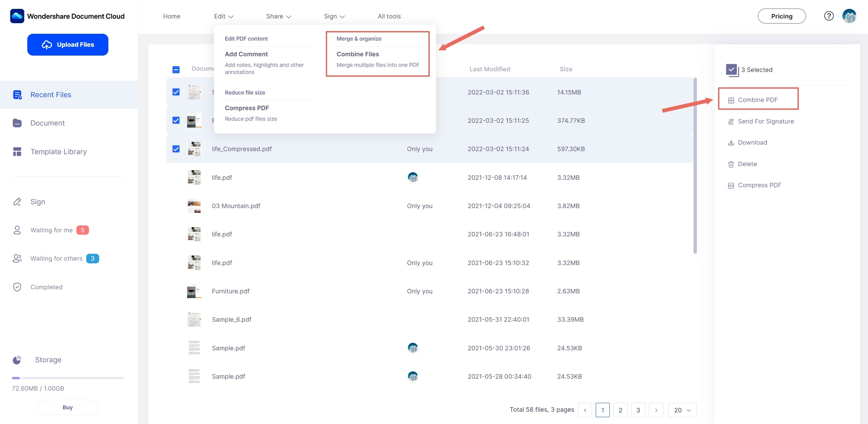The height and width of the screenshot is (424, 868).
Task: Click owner avatar on Sample.pdf 2021-05-30 row
Action: coord(413,348)
